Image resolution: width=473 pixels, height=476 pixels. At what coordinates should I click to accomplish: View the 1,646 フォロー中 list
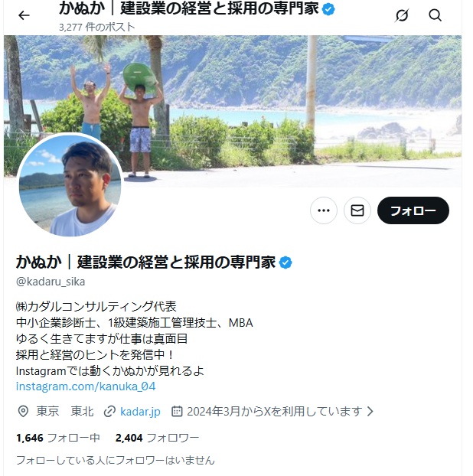click(x=58, y=438)
